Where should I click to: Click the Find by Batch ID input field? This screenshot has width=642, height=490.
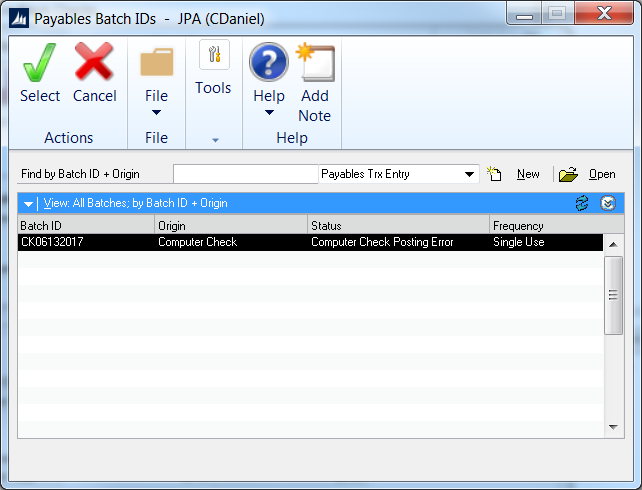[x=245, y=174]
